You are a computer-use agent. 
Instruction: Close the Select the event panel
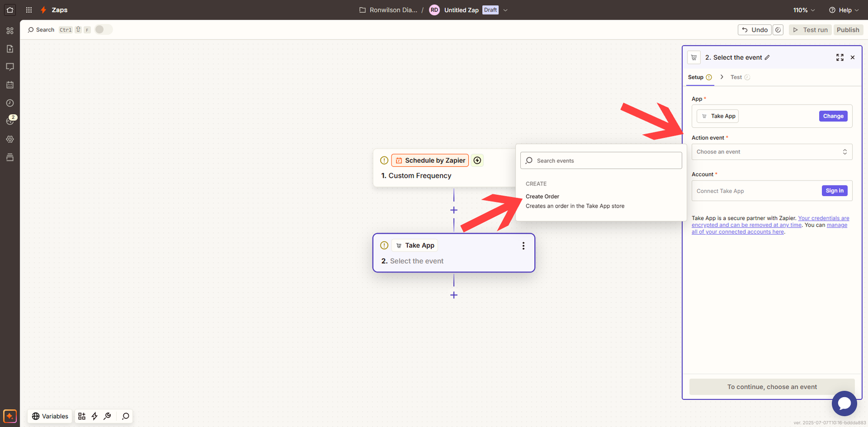pyautogui.click(x=853, y=57)
